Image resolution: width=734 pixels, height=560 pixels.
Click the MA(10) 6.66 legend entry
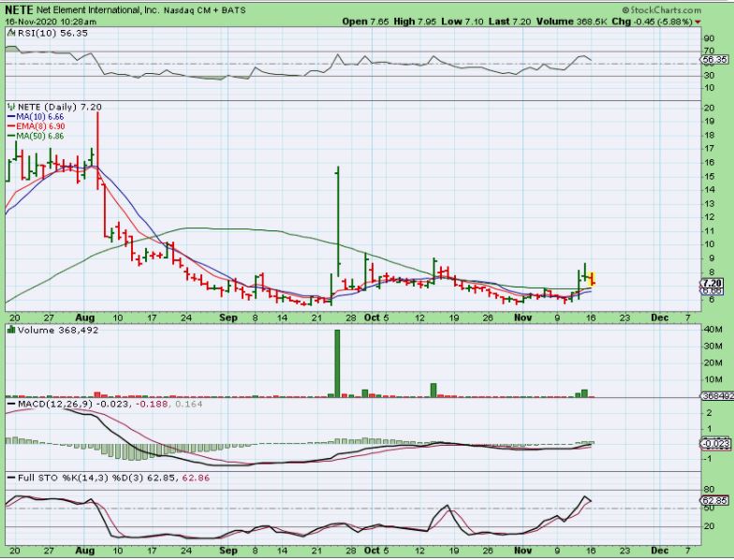(x=36, y=116)
